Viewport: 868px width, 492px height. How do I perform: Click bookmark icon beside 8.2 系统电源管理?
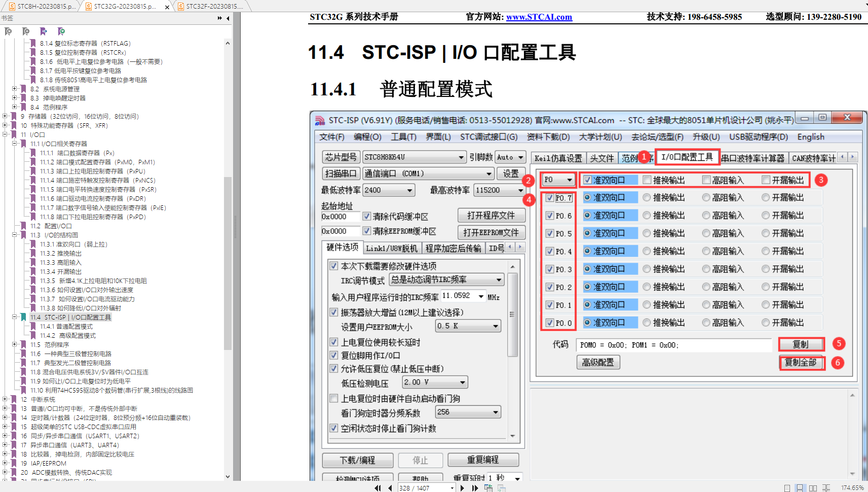pyautogui.click(x=23, y=89)
